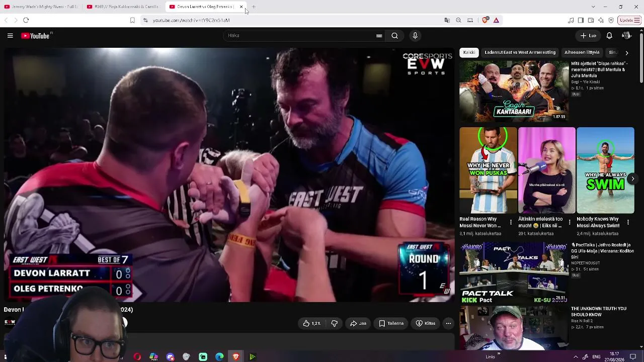
Task: Open options for Nobody Knows Why Messi short
Action: coord(628,222)
